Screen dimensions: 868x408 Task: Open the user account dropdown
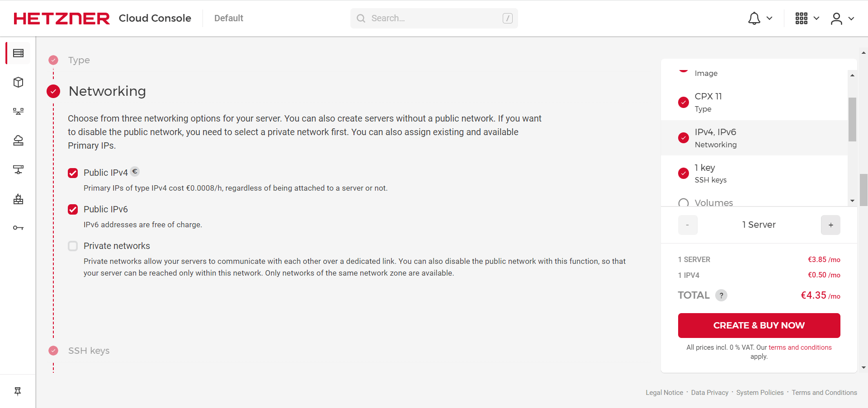[842, 19]
